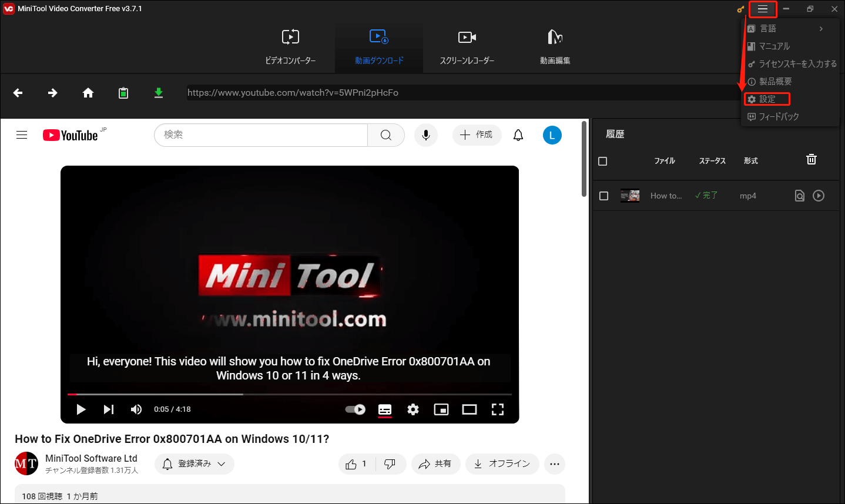Open video player settings gear

413,409
